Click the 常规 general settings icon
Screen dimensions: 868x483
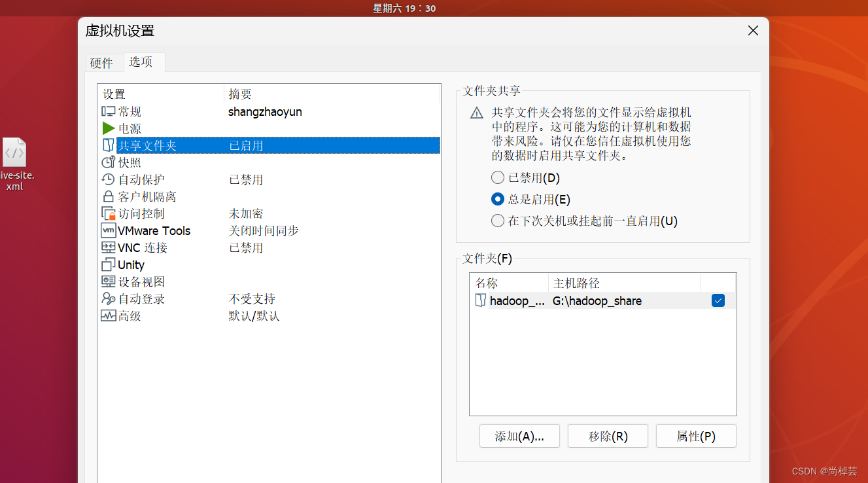108,112
